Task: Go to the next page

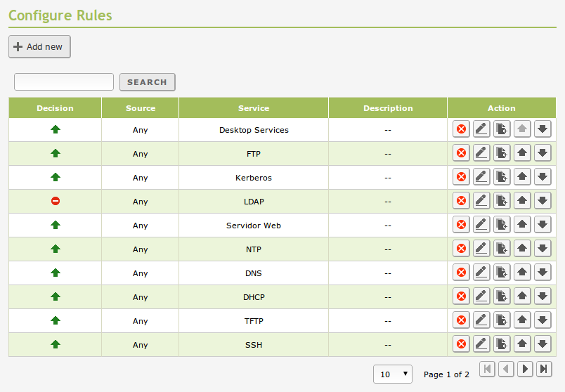Action: tap(525, 369)
